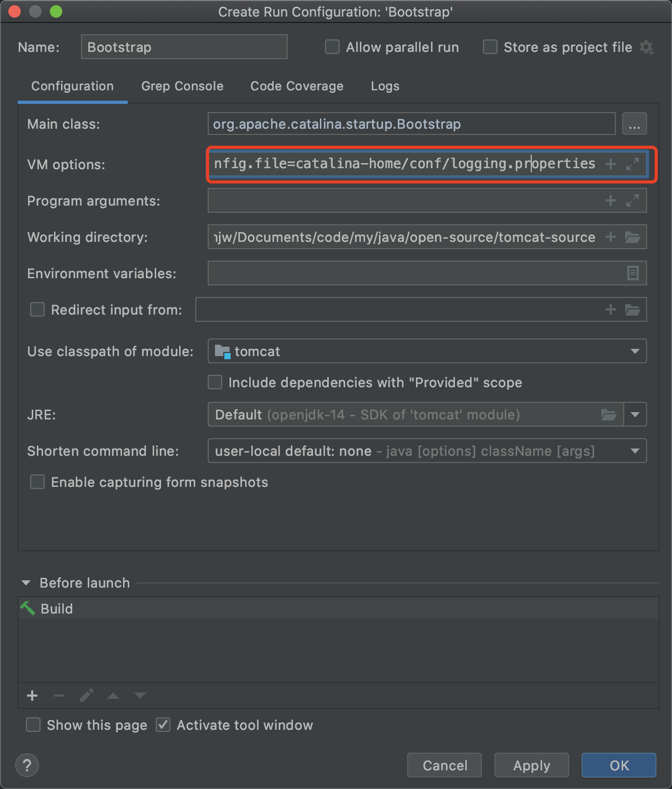Click the plus icon in VM options field
Viewport: 672px width, 789px height.
pos(611,164)
